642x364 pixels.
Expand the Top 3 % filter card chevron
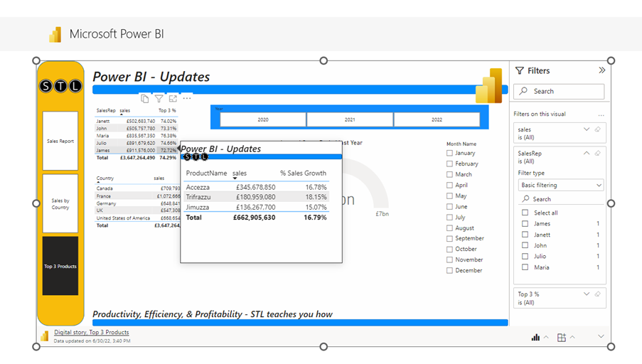pyautogui.click(x=587, y=294)
